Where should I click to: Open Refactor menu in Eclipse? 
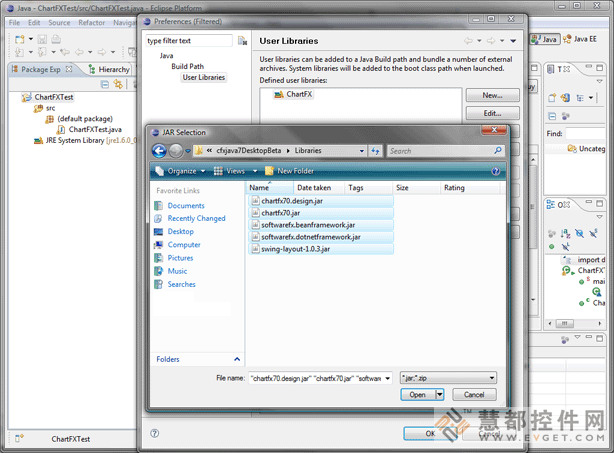pyautogui.click(x=92, y=23)
